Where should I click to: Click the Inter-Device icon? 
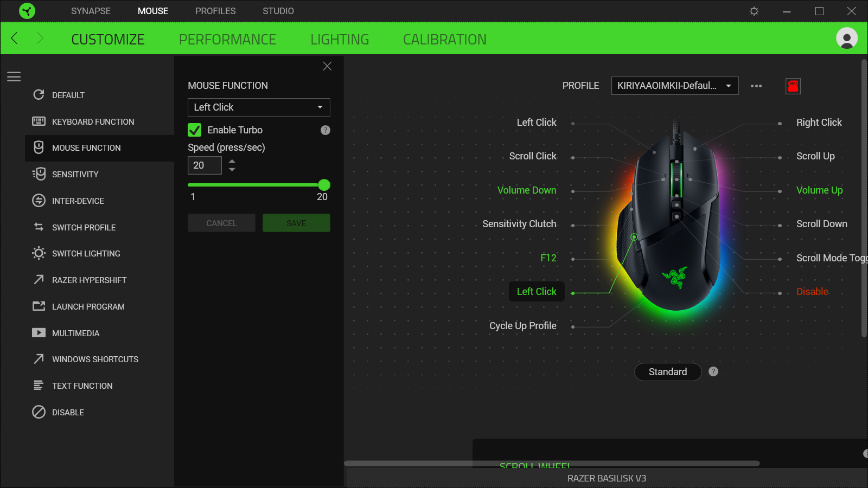39,201
